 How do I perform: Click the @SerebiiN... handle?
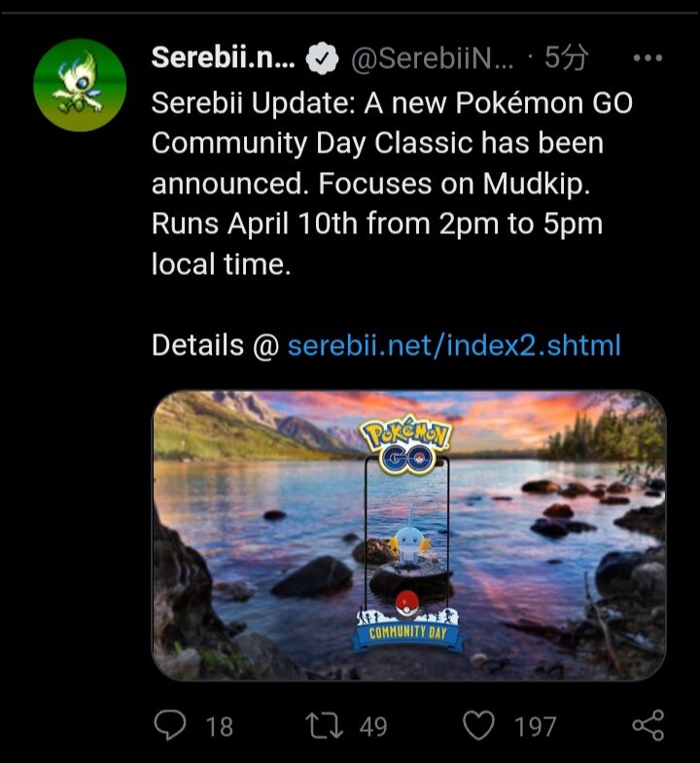pos(432,58)
